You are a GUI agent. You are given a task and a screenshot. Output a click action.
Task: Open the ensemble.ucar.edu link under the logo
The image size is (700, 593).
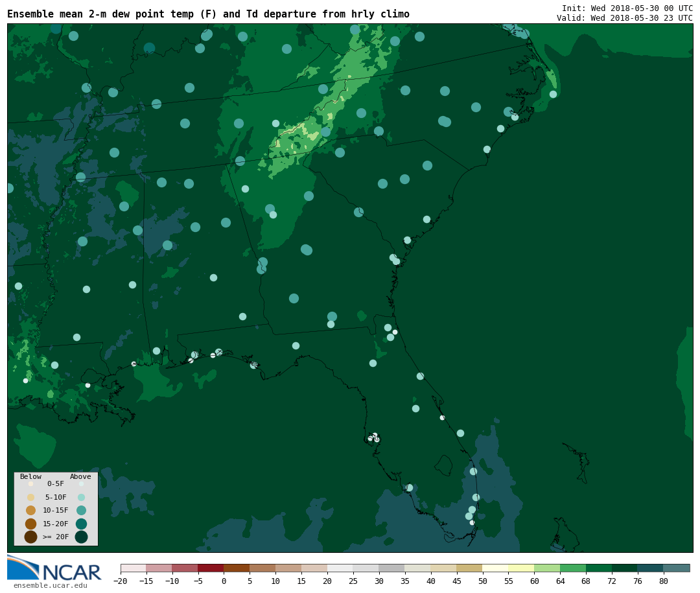(51, 585)
